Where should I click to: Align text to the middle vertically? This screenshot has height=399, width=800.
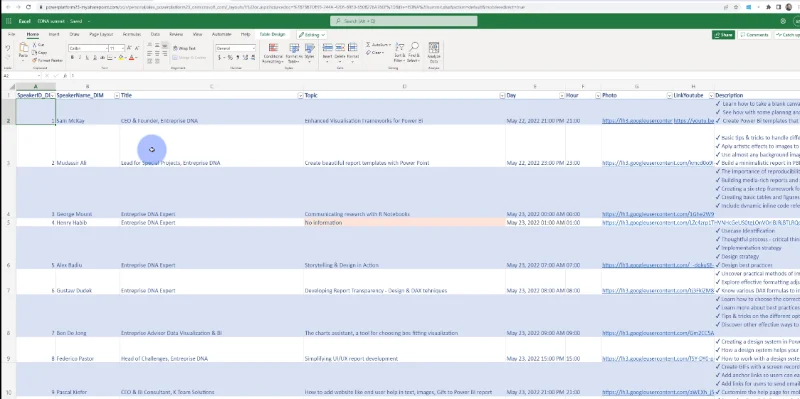point(157,45)
